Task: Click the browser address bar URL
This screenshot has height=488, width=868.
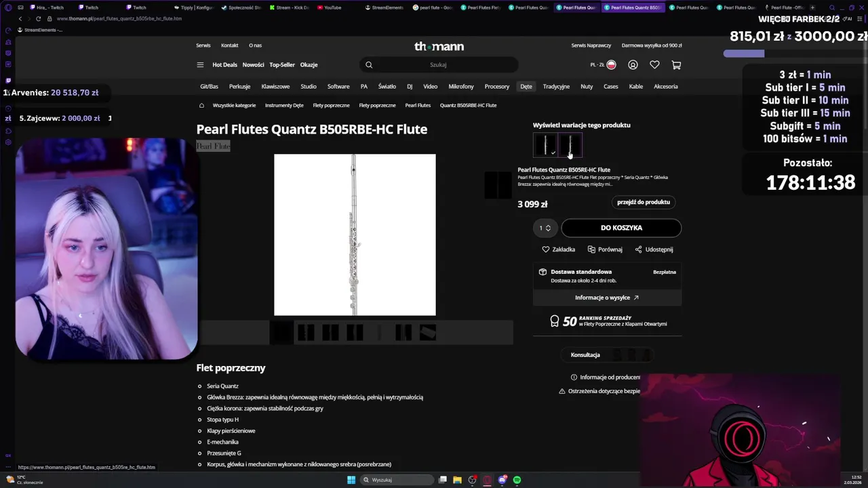Action: pyautogui.click(x=119, y=19)
